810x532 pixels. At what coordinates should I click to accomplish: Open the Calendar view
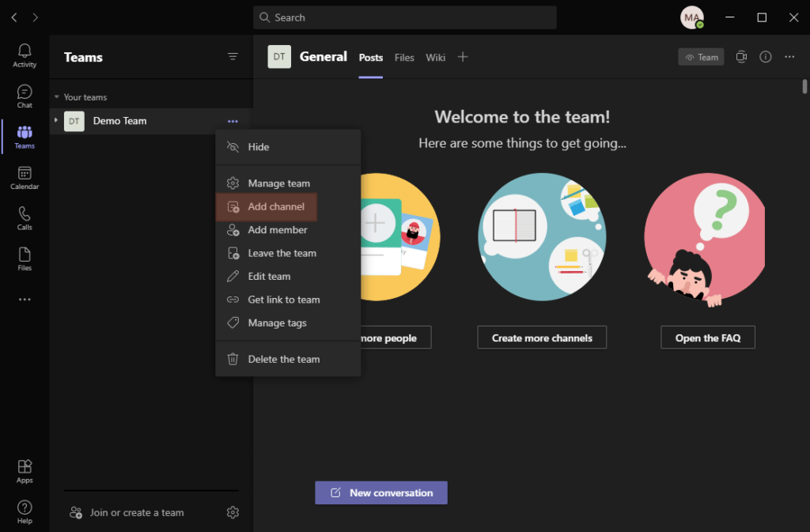[x=25, y=178]
